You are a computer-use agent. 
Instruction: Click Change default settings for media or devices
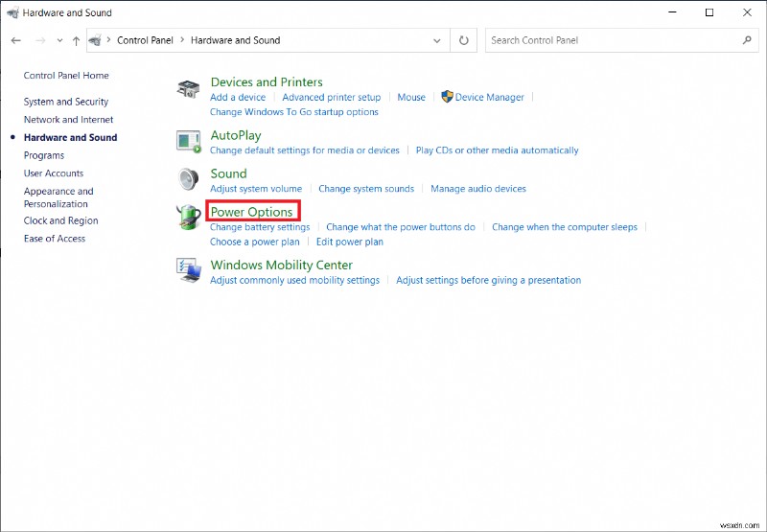[x=305, y=150]
